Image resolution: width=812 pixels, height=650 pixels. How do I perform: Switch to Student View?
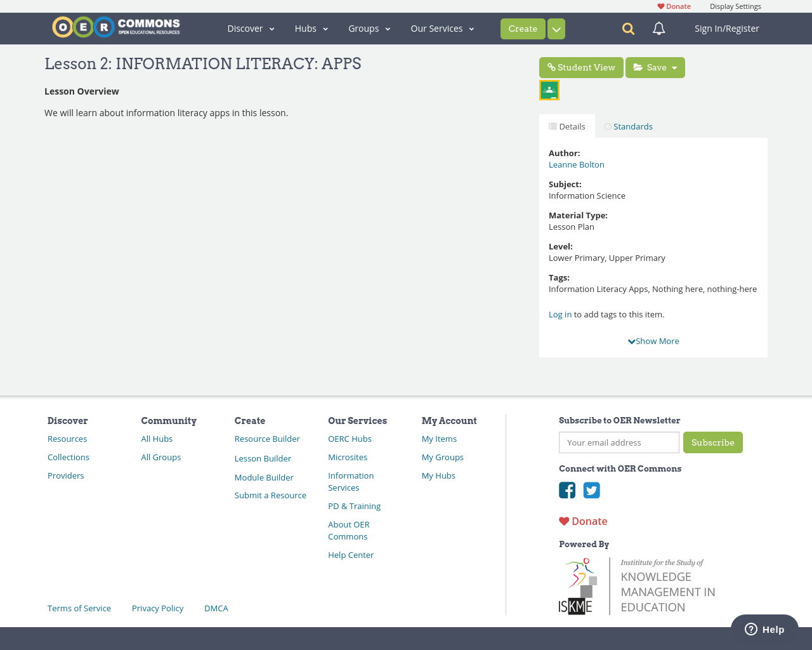(x=581, y=67)
